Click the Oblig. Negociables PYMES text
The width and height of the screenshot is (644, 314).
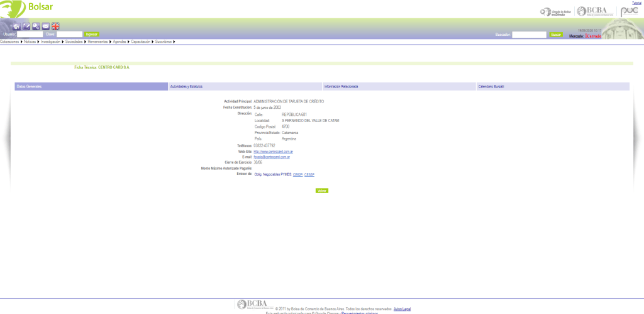273,175
